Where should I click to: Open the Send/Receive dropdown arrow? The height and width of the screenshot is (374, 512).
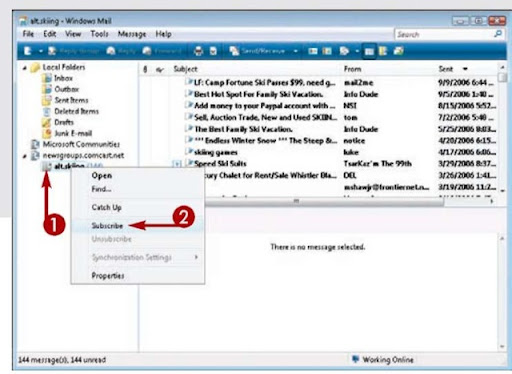coord(295,51)
